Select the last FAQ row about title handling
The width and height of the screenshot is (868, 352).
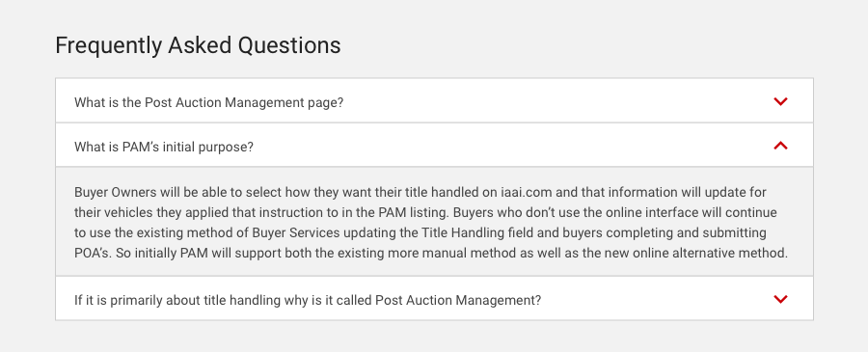(434, 299)
